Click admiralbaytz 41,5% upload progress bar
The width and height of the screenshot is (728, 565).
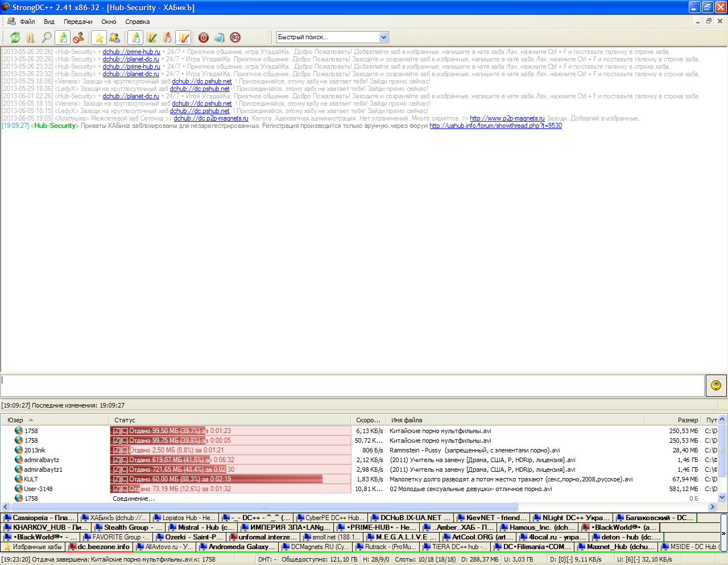230,460
